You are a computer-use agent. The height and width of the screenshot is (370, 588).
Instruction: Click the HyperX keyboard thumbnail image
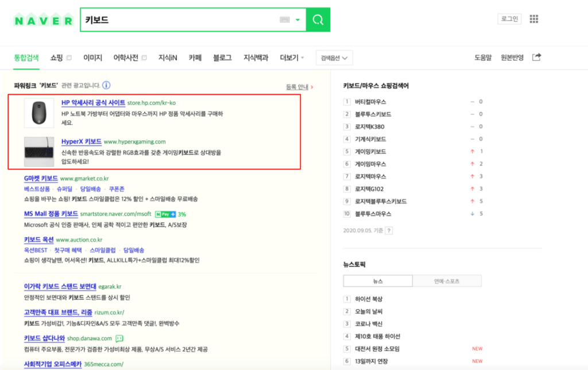(x=39, y=152)
